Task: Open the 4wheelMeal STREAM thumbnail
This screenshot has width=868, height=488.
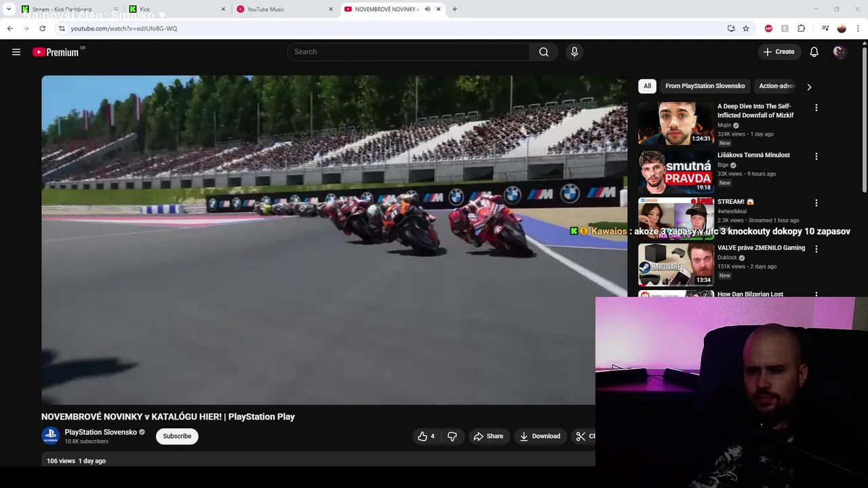Action: click(676, 218)
